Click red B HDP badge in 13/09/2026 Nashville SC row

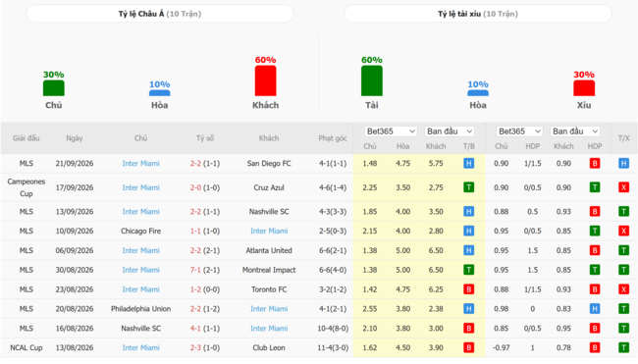click(595, 212)
